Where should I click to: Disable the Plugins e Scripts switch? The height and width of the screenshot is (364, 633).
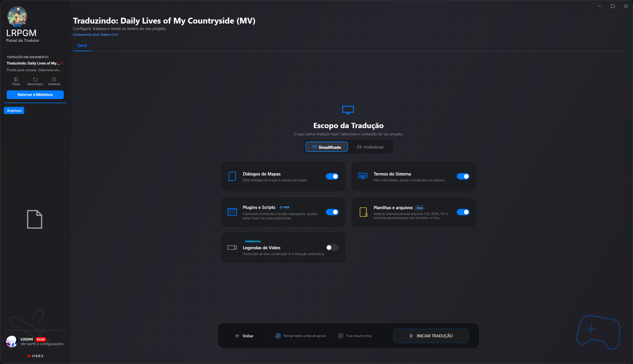332,212
